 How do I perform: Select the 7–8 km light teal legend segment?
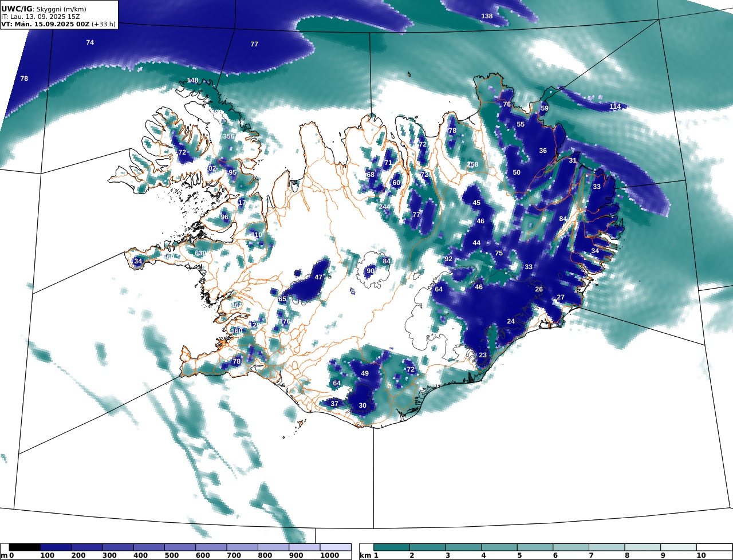point(607,547)
